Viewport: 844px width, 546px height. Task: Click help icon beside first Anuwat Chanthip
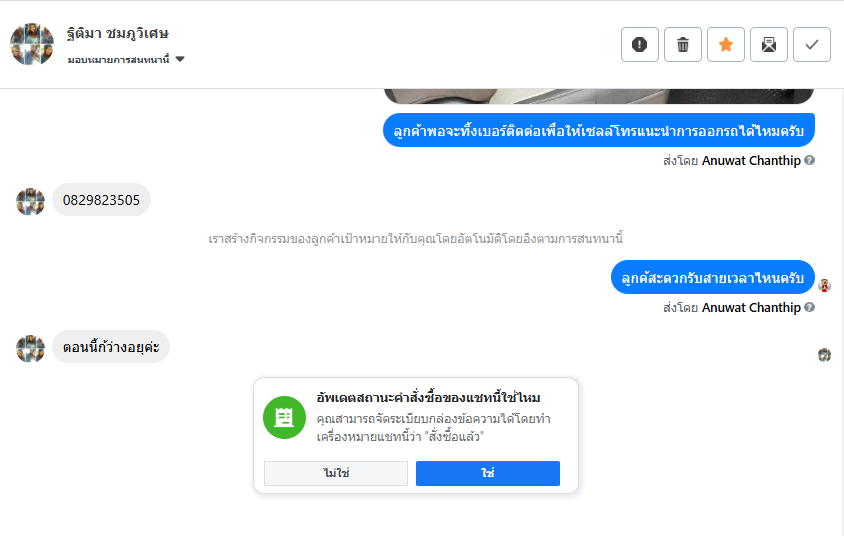tap(809, 160)
